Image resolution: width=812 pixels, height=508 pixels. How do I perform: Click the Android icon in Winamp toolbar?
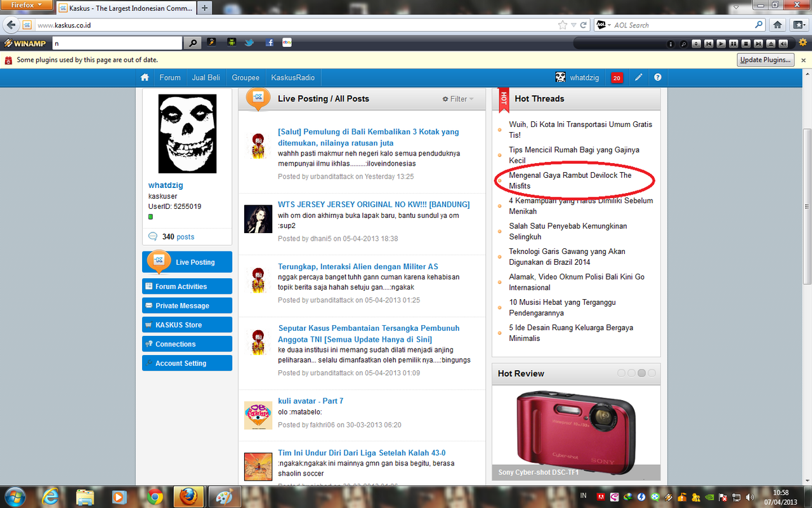coord(231,43)
